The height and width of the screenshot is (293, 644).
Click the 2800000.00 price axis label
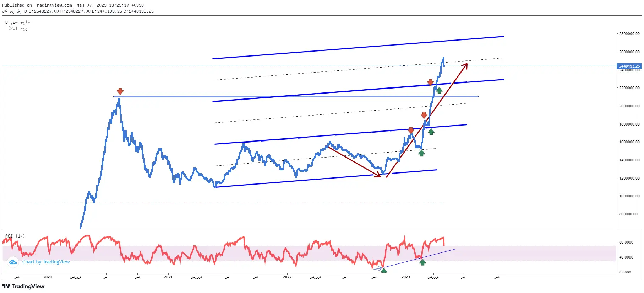[629, 34]
